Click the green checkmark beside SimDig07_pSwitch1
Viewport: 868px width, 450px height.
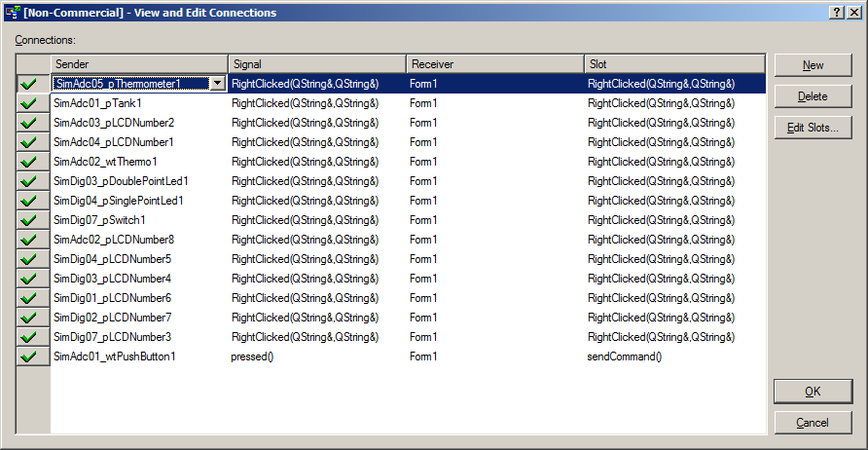coord(29,220)
